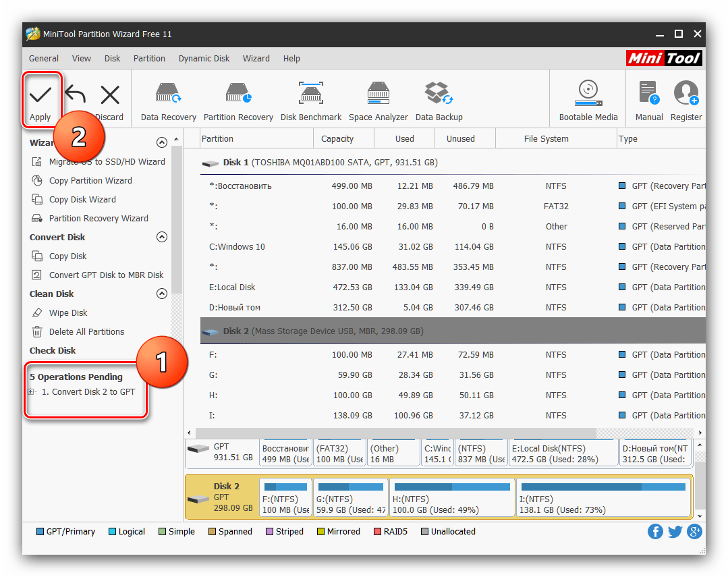Sort by Capacity column header

click(x=337, y=139)
